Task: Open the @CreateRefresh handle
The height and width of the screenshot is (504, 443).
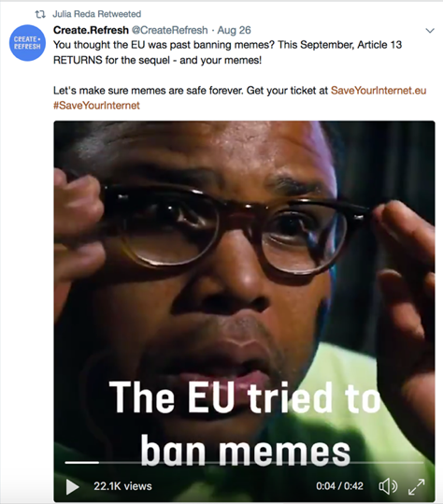Action: (x=169, y=30)
